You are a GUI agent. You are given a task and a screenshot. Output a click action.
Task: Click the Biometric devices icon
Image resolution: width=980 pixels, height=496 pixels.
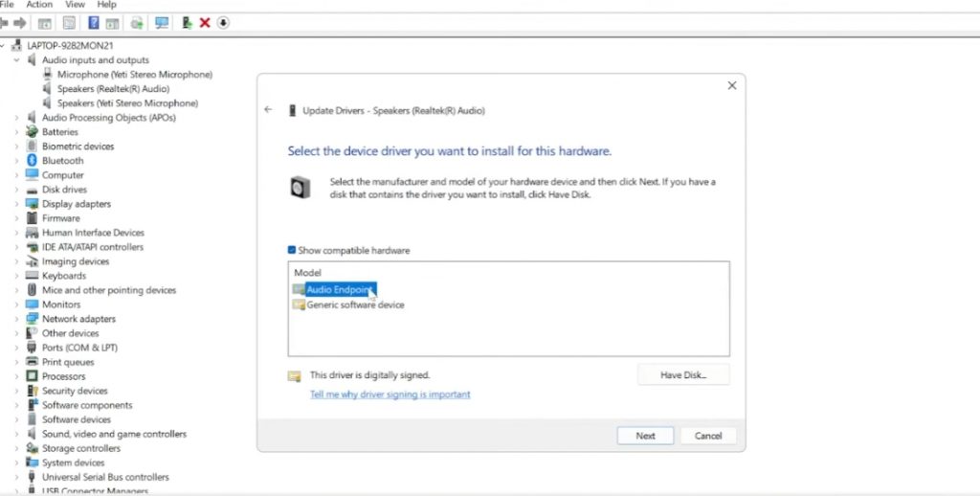click(x=32, y=147)
